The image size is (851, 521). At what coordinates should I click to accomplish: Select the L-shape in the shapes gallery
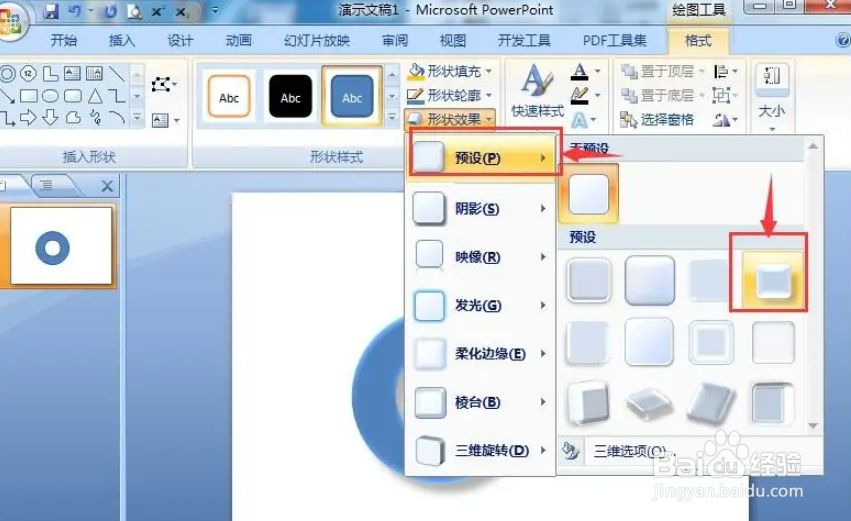click(x=50, y=73)
